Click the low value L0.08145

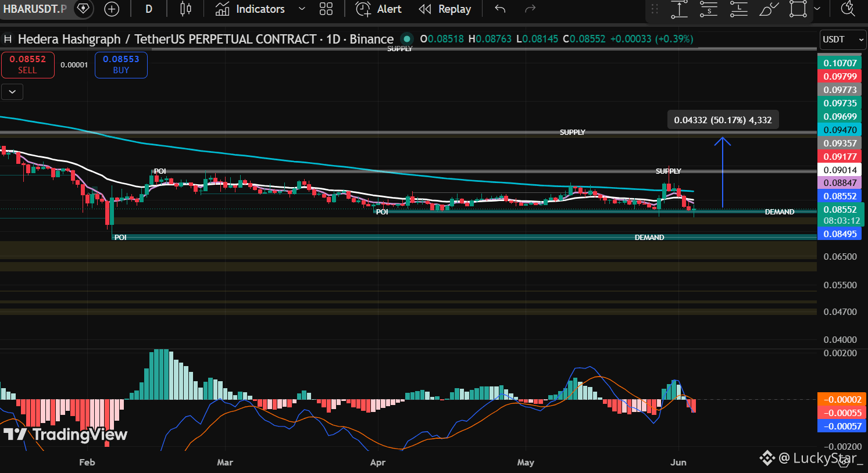[537, 39]
